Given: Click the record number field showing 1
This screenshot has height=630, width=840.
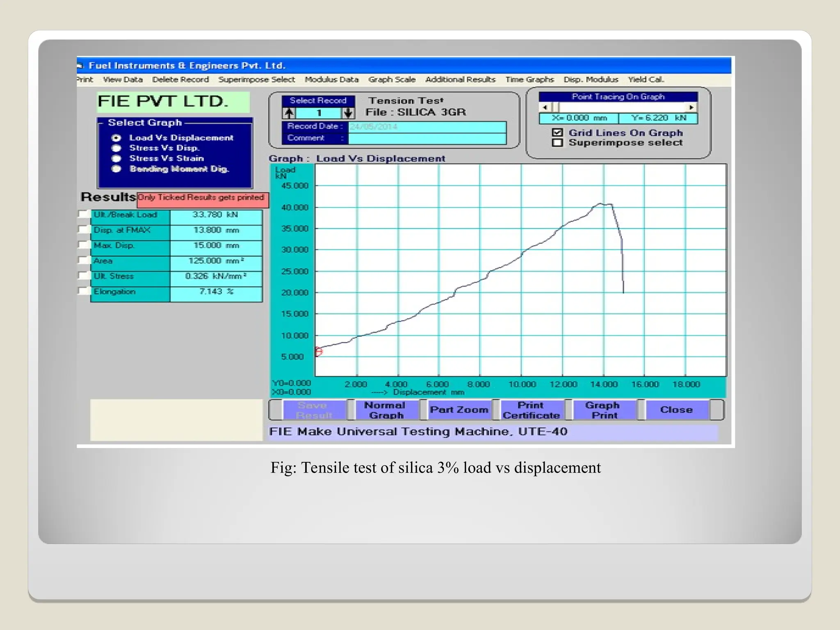Looking at the screenshot, I should click(319, 113).
